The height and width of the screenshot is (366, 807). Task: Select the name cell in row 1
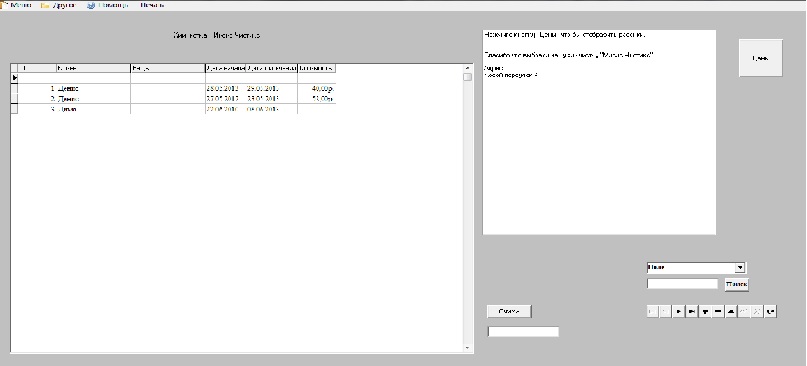pos(93,89)
